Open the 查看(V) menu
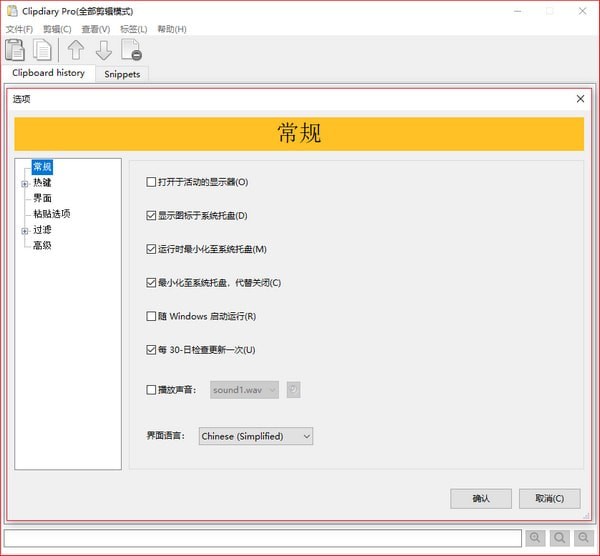 click(96, 29)
